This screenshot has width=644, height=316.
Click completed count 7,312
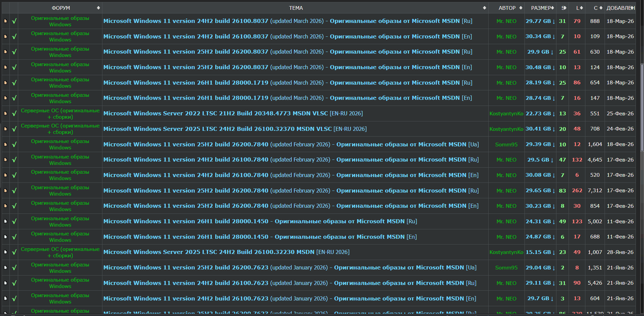pos(595,191)
